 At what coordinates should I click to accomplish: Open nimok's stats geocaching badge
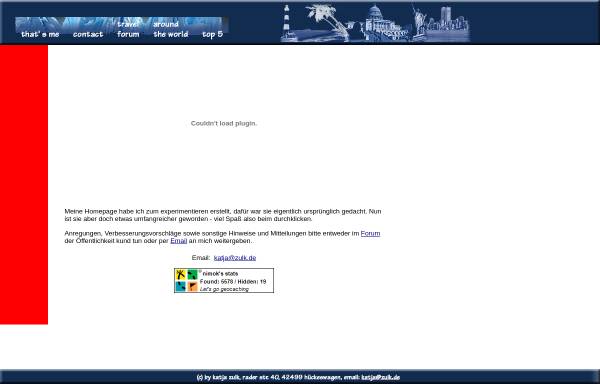point(224,280)
